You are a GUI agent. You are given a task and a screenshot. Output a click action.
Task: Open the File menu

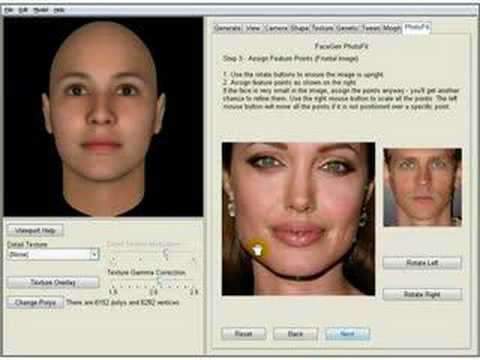click(x=8, y=10)
